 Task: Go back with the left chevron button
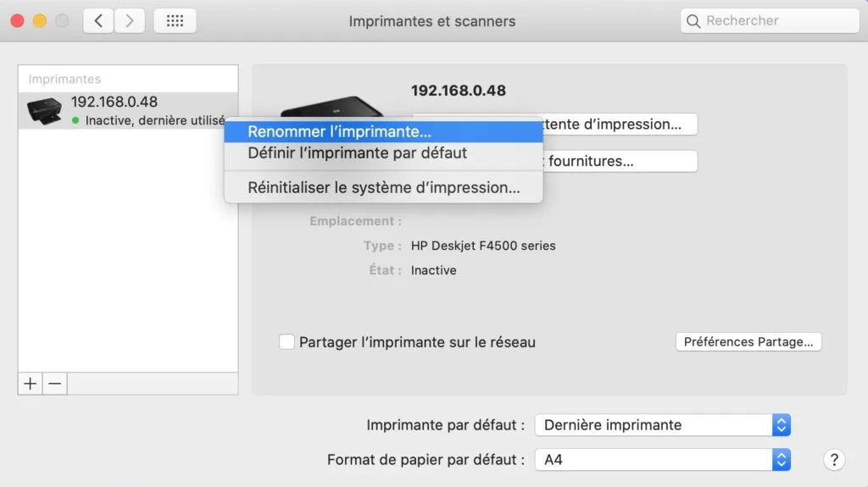98,21
